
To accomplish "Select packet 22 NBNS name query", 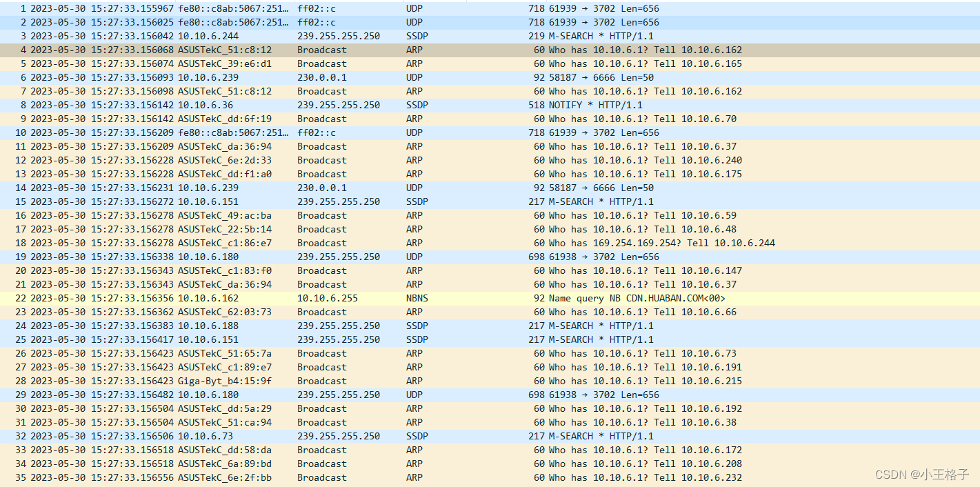I will pos(490,298).
